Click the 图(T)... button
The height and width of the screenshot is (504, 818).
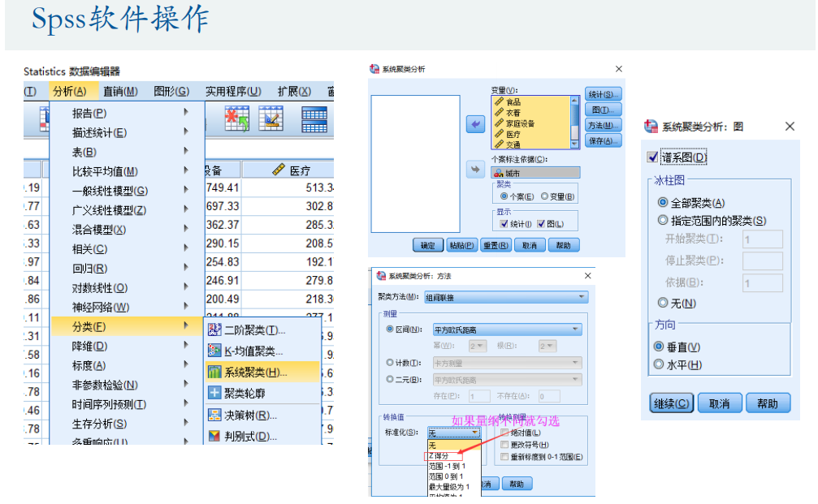[x=603, y=110]
